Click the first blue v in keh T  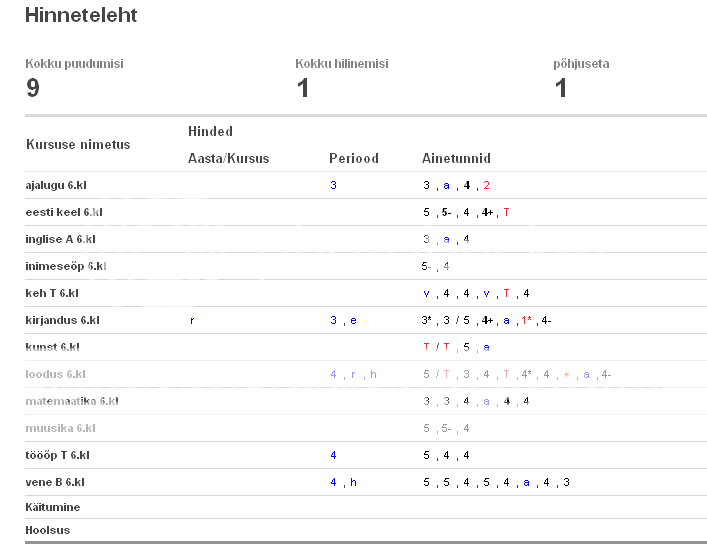point(426,293)
